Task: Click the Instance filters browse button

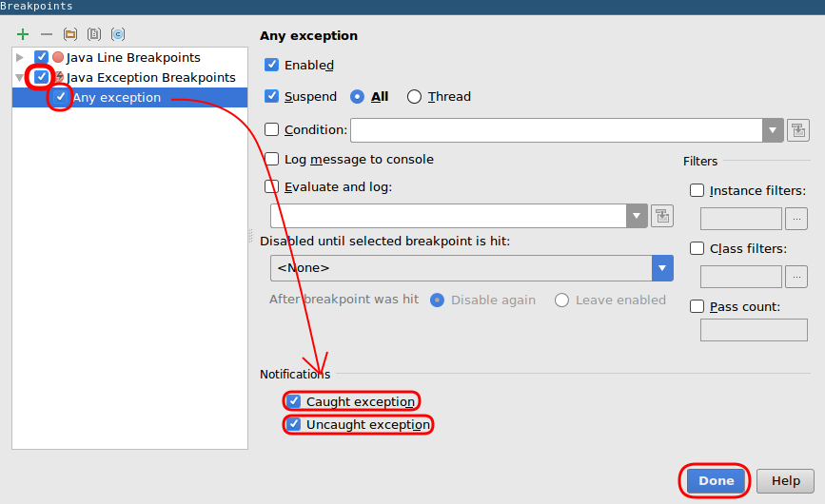Action: click(796, 219)
